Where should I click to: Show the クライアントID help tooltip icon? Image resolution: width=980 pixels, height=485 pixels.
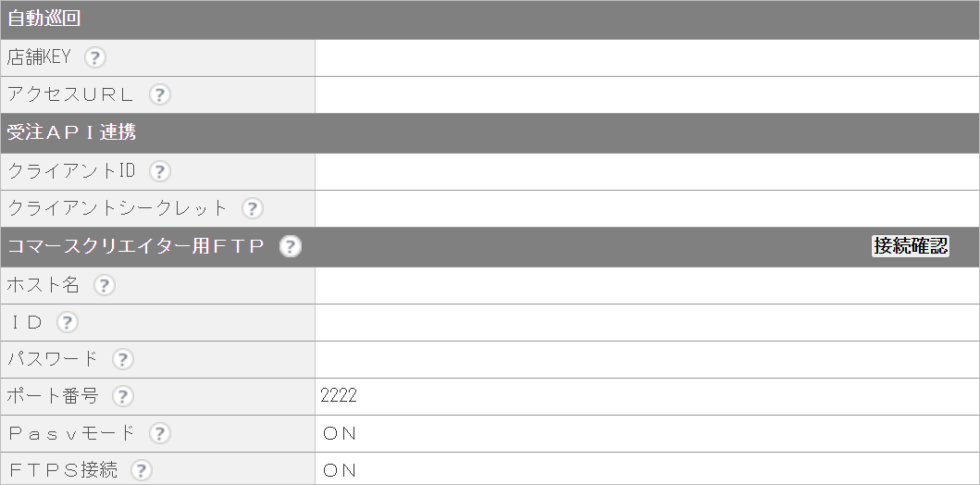[x=159, y=171]
